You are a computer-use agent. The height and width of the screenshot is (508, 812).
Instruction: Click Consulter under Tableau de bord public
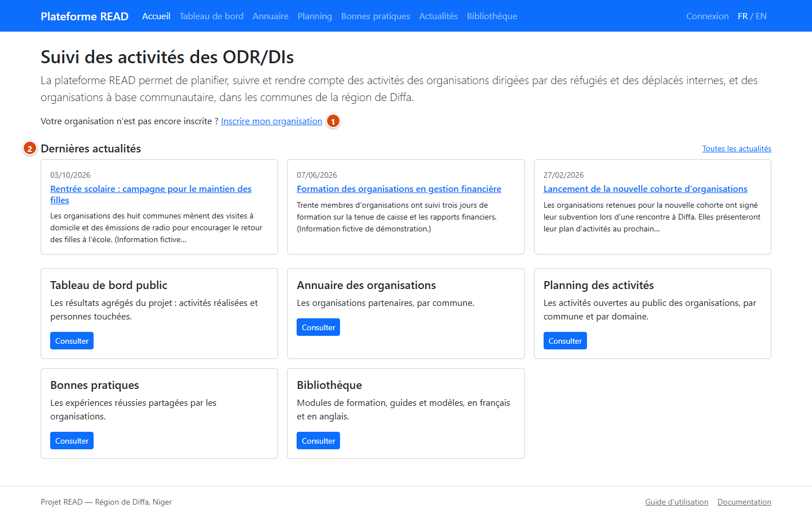click(x=72, y=341)
